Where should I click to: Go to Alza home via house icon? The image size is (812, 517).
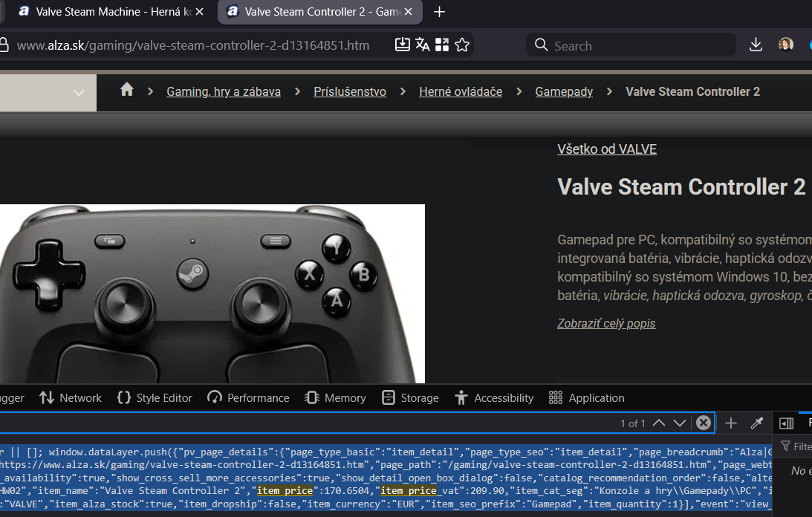pos(127,90)
